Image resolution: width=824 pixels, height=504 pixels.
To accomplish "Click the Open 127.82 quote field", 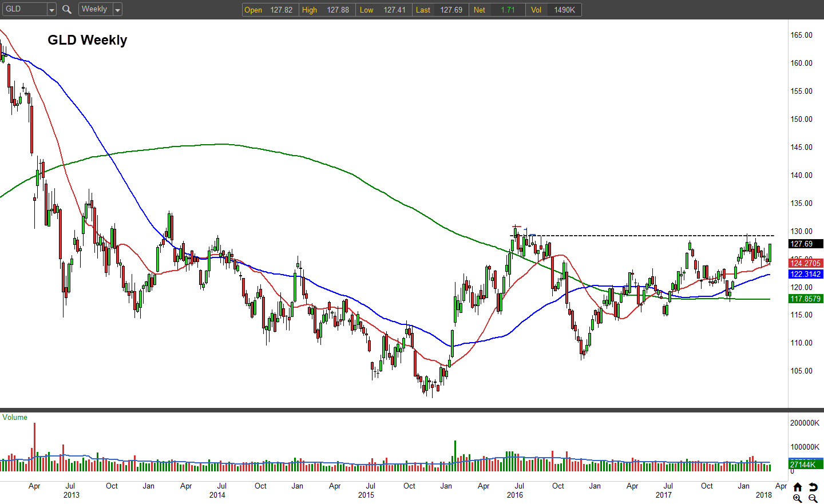I will pos(270,10).
